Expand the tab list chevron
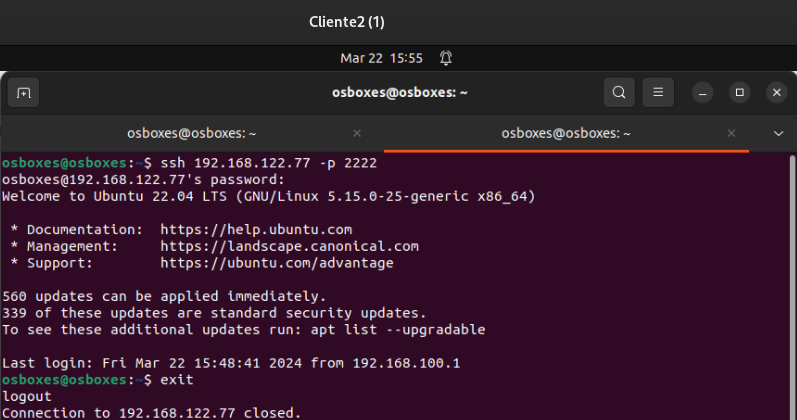 778,134
